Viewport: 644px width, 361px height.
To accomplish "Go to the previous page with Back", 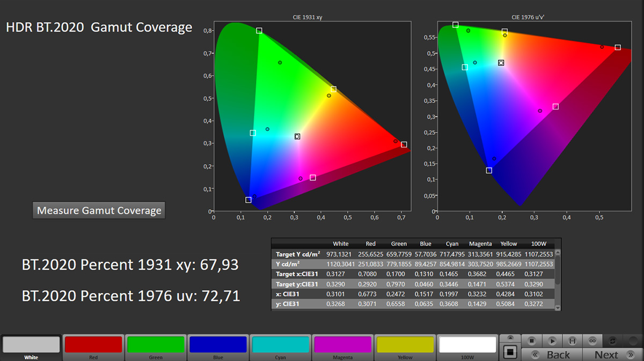I will [x=552, y=355].
